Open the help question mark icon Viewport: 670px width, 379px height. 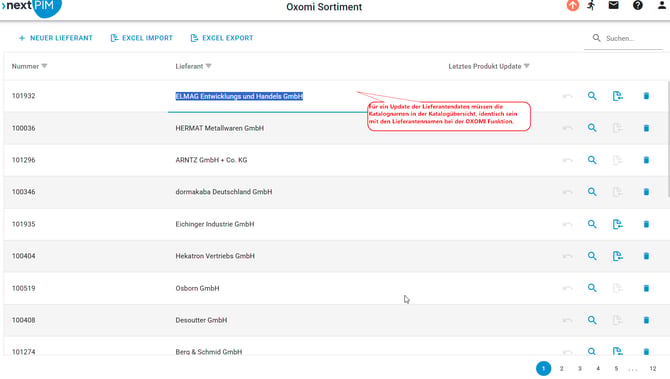pos(638,5)
